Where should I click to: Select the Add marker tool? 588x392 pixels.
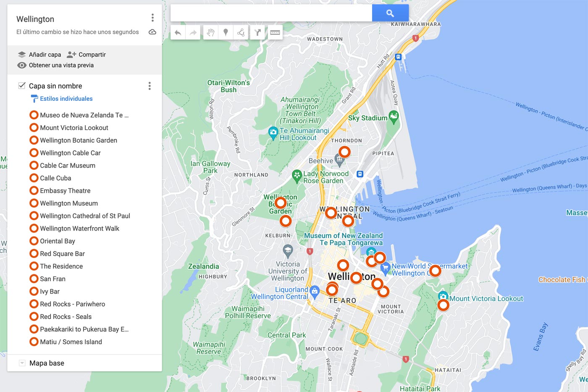(x=226, y=32)
